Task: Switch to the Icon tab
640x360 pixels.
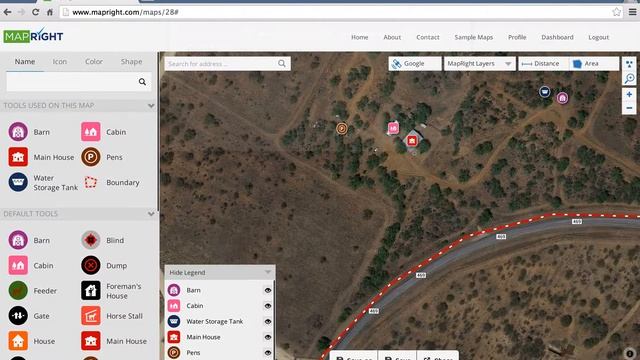Action: [x=60, y=62]
